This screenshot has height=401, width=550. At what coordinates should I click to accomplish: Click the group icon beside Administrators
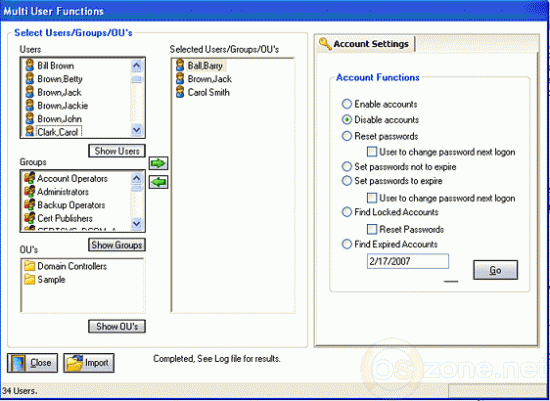click(x=30, y=192)
